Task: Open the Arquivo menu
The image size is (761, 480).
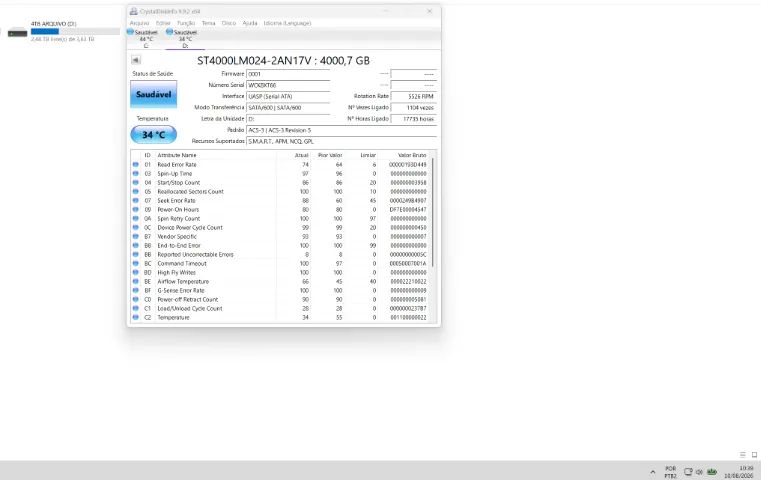Action: pyautogui.click(x=139, y=23)
